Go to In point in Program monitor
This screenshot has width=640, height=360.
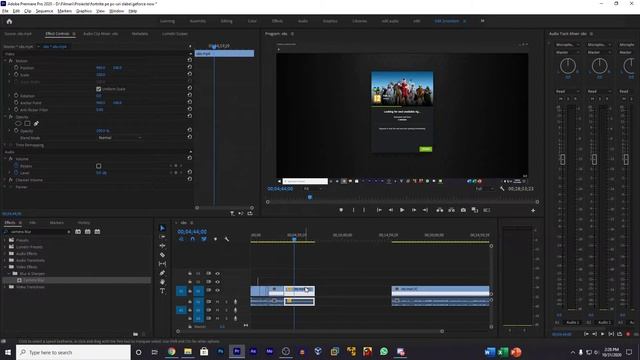pyautogui.click(x=379, y=210)
